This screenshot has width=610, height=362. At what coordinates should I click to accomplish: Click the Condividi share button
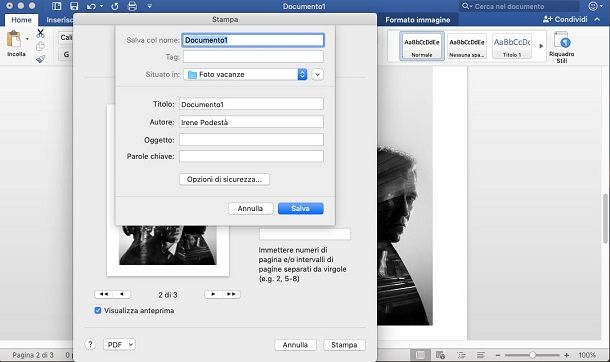pyautogui.click(x=565, y=19)
